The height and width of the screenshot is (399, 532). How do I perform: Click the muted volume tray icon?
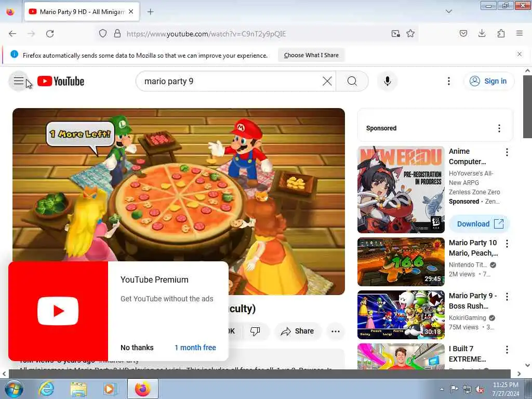click(x=480, y=390)
